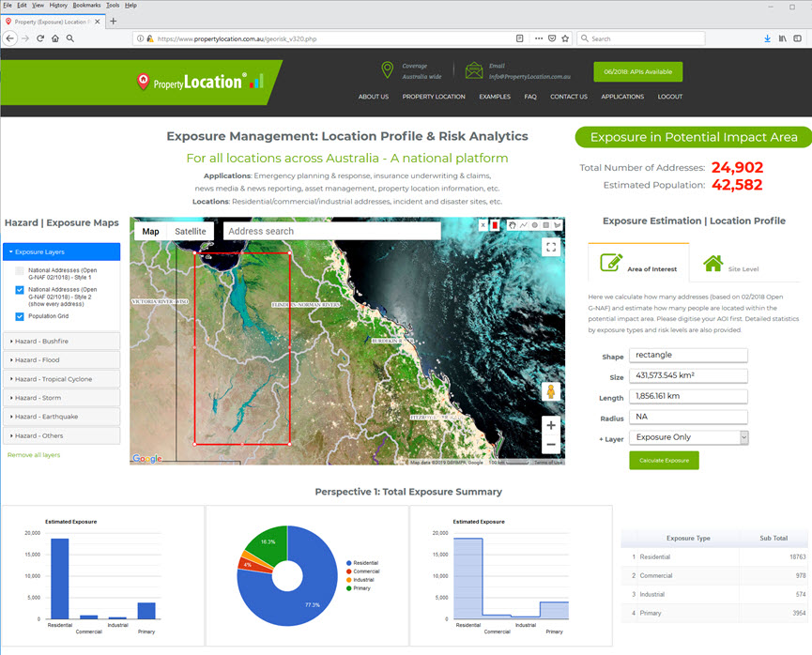The width and height of the screenshot is (812, 655).
Task: Select the draw rectangle tool
Action: (x=545, y=225)
